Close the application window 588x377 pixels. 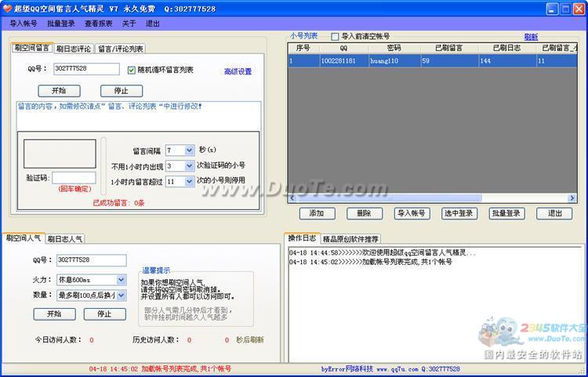click(579, 9)
